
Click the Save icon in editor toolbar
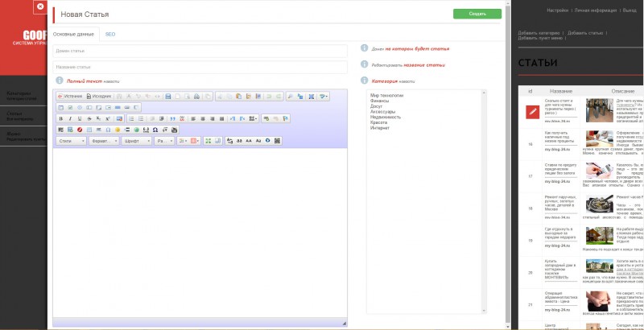(x=168, y=97)
